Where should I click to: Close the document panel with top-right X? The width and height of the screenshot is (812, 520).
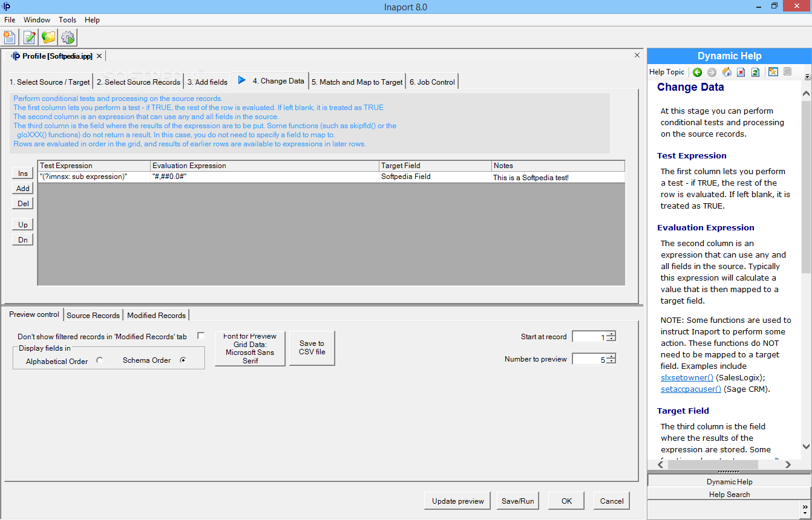pos(637,55)
